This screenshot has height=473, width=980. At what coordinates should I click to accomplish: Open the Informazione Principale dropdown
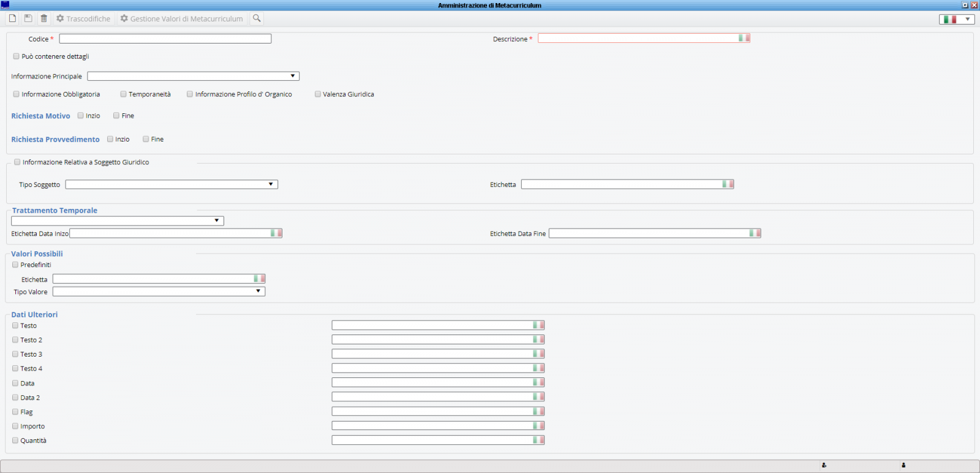point(193,77)
